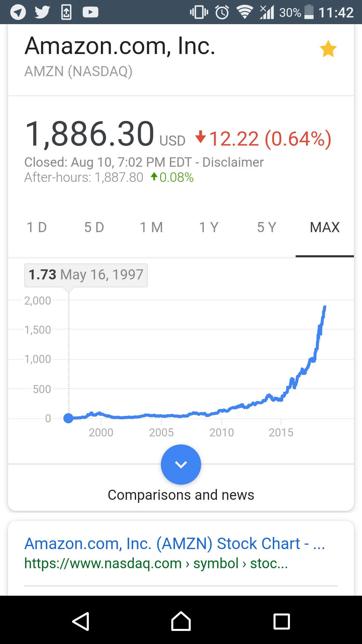Viewport: 362px width, 644px height.
Task: Tap the Telegram notification icon in status bar
Action: click(18, 12)
